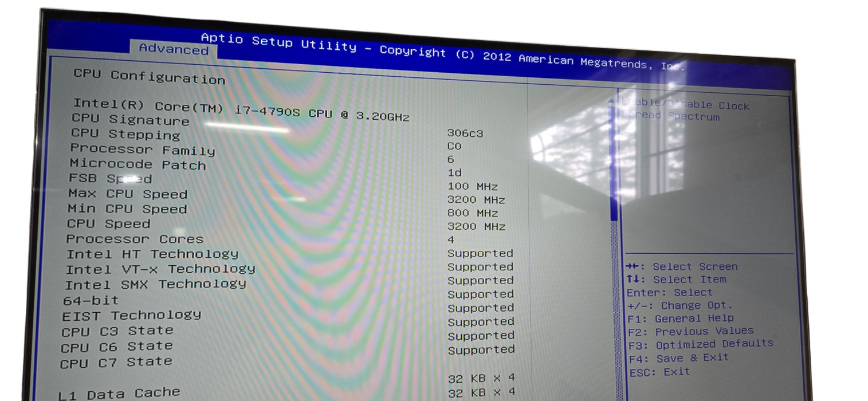Click the scrollbar up arrow
The image size is (868, 401).
[611, 100]
